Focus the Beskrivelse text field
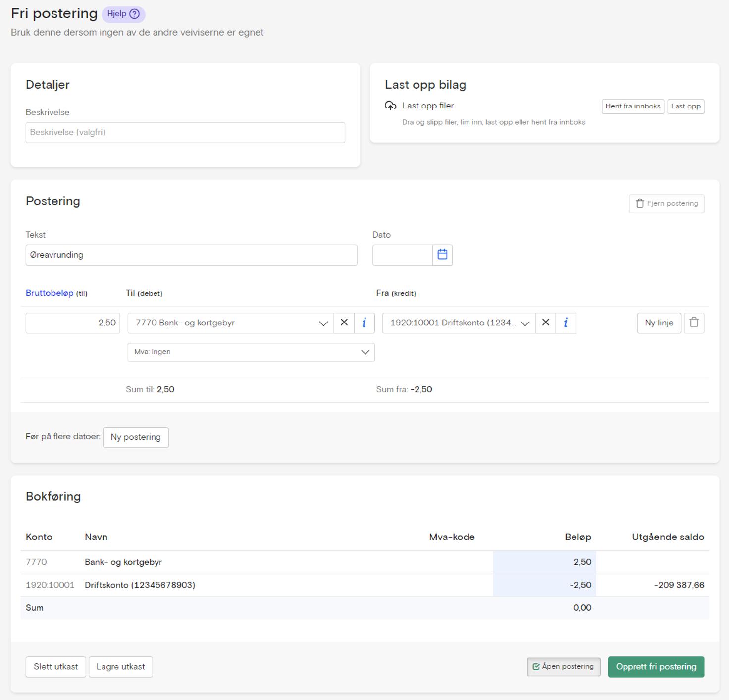 click(185, 133)
